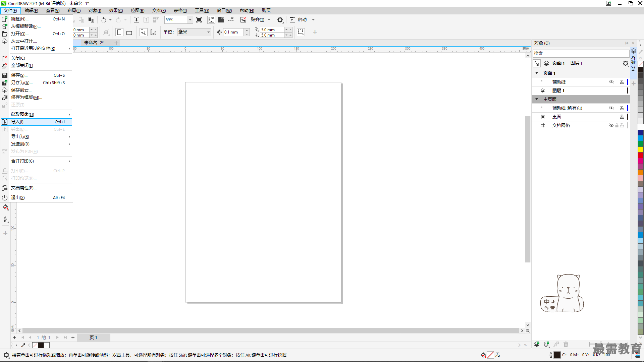644x362 pixels.
Task: Click 文档属性(P) menu entry
Action: tap(36, 188)
